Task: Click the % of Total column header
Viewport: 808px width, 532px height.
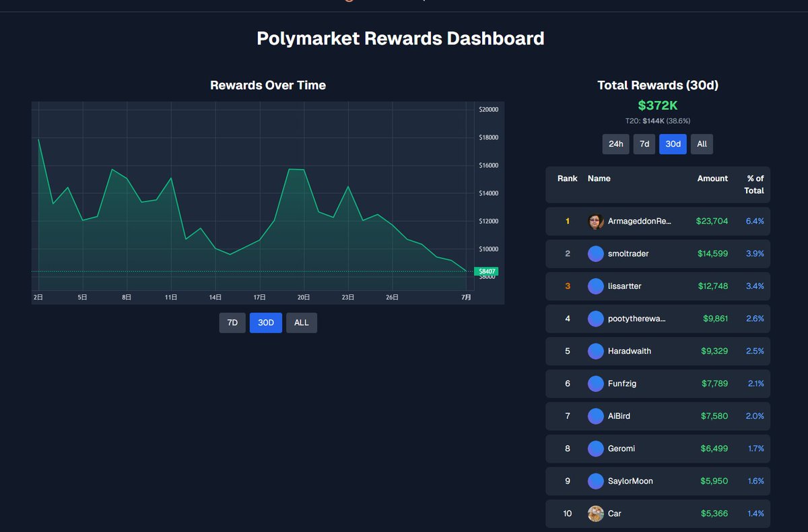Action: pos(754,185)
